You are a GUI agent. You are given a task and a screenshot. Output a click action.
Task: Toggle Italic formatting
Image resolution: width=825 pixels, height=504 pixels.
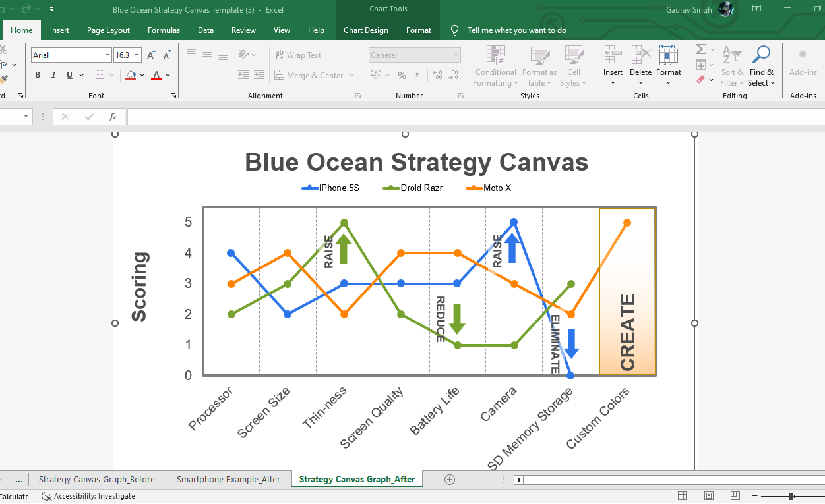pos(53,75)
